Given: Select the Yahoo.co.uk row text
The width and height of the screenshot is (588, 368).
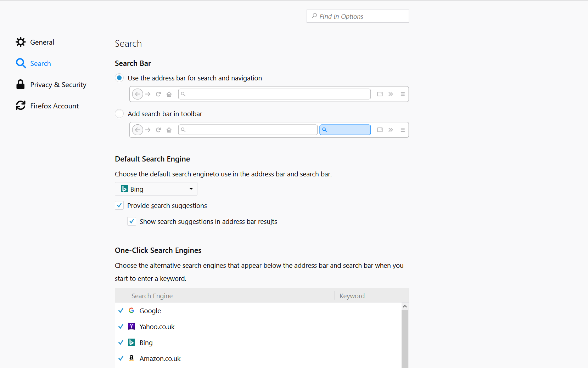Looking at the screenshot, I should pos(157,327).
